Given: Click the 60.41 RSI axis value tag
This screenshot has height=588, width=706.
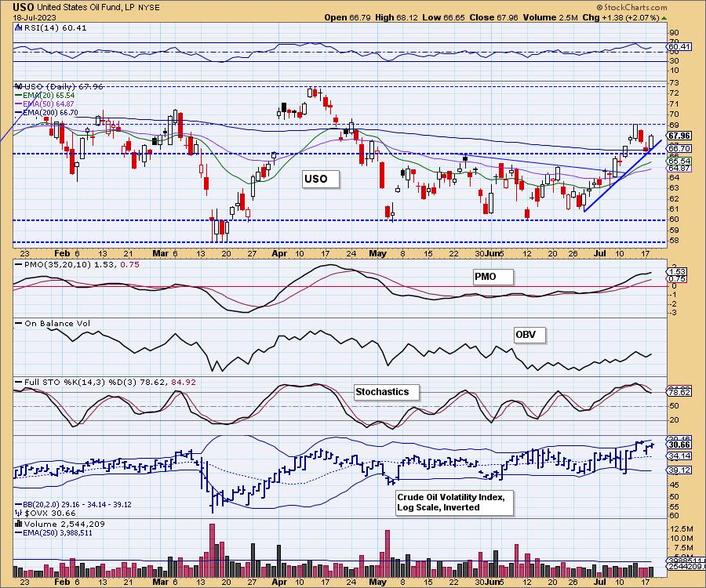Looking at the screenshot, I should click(x=680, y=46).
